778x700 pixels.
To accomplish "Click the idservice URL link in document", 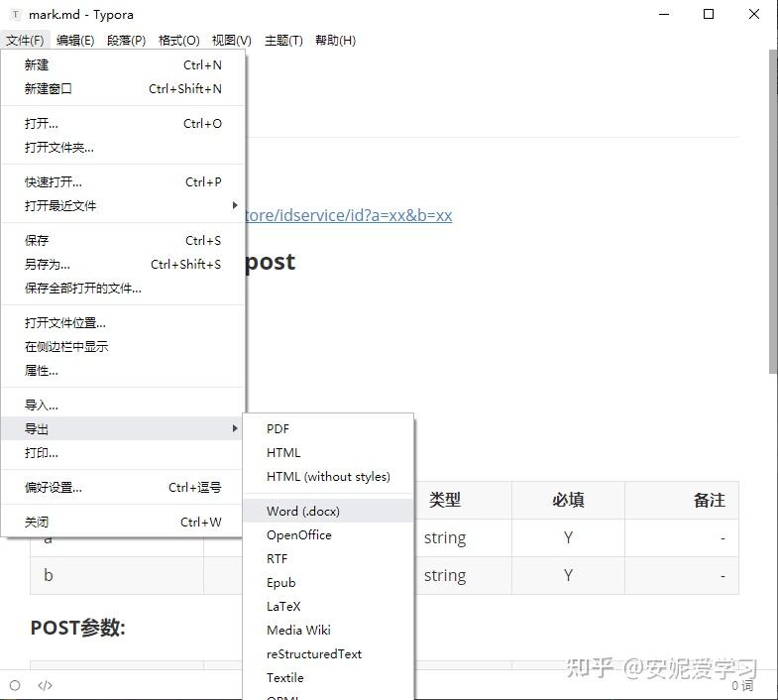I will coord(349,215).
